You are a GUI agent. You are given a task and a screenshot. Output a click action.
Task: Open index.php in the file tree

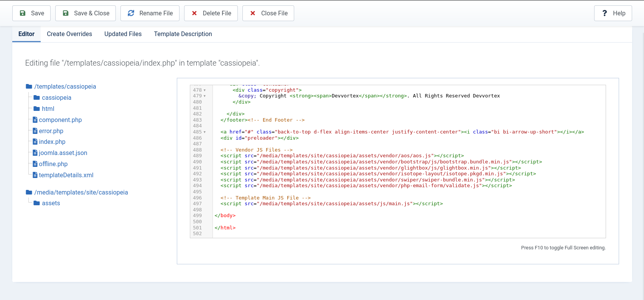tap(52, 142)
